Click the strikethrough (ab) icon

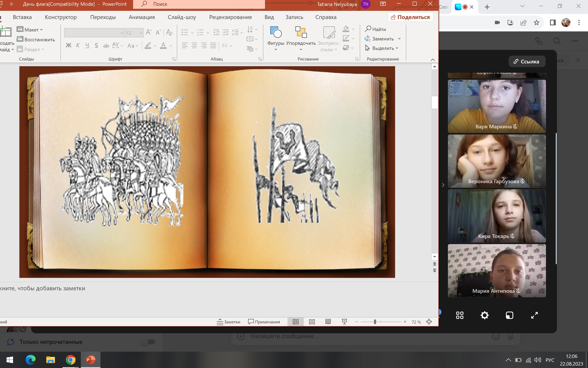[x=106, y=46]
